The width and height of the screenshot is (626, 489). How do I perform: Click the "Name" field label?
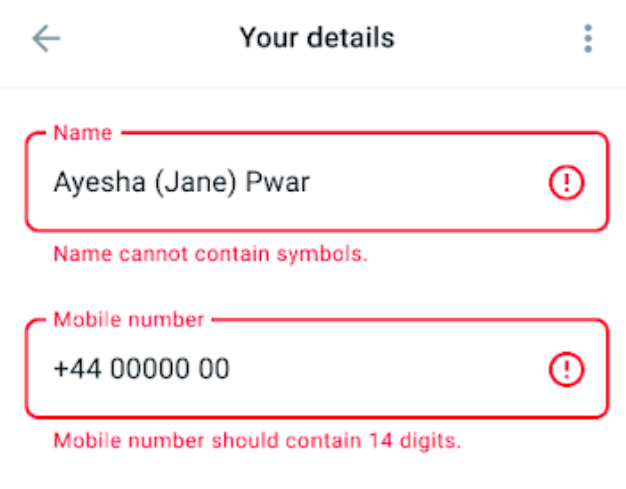pyautogui.click(x=82, y=132)
